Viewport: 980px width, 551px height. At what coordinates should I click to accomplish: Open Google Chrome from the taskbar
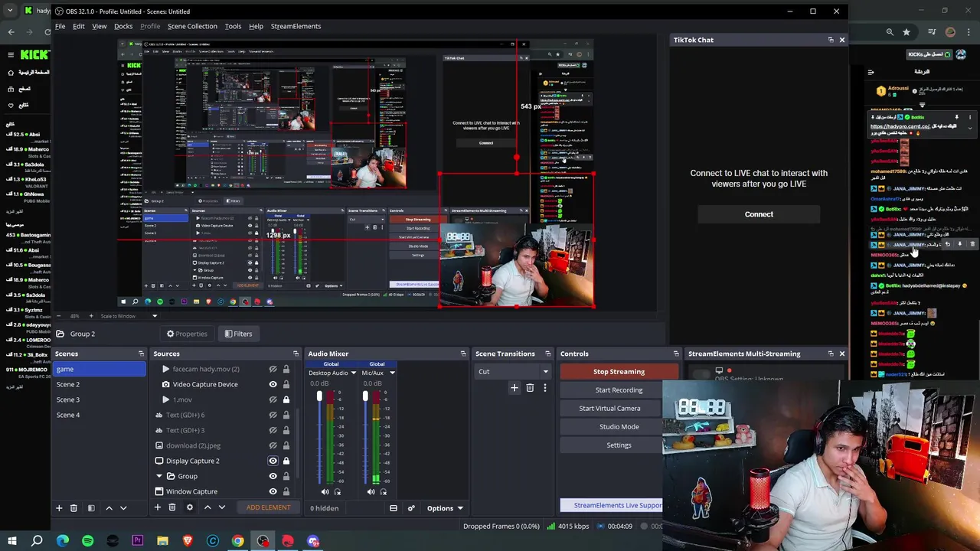238,541
